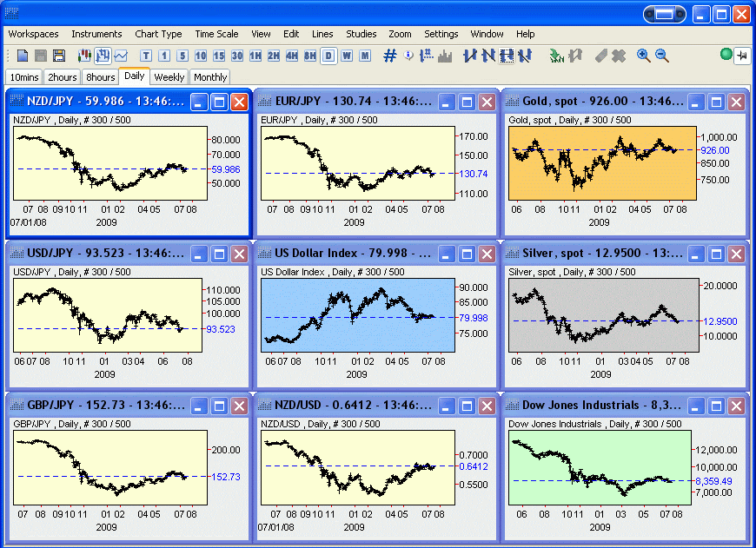756x548 pixels.
Task: Open the Workspaces menu
Action: (33, 34)
